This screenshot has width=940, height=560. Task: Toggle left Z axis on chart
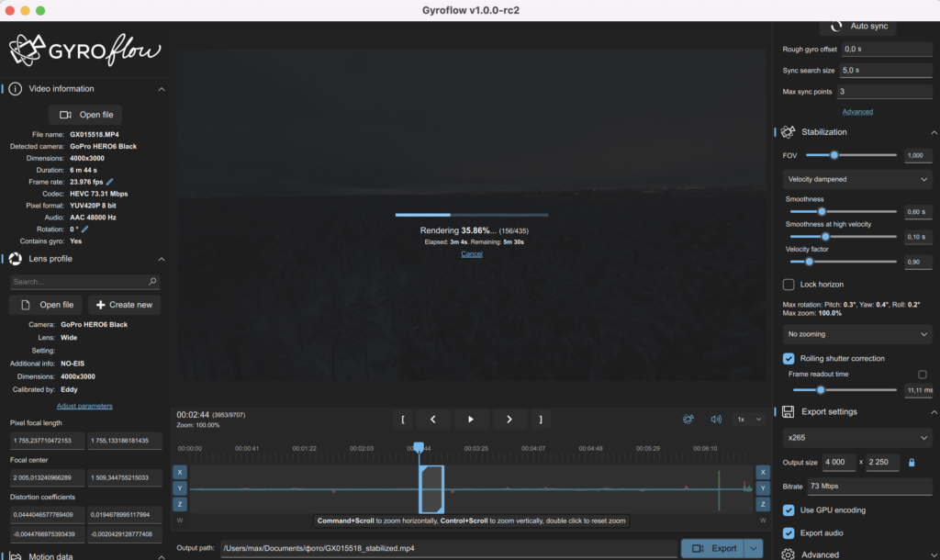pyautogui.click(x=179, y=504)
